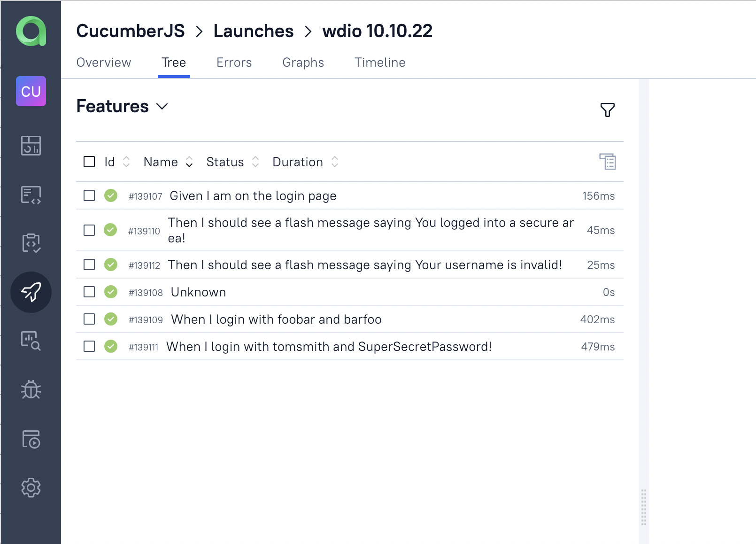Open the step 'When I login with foobar and barfoo'

pos(276,319)
